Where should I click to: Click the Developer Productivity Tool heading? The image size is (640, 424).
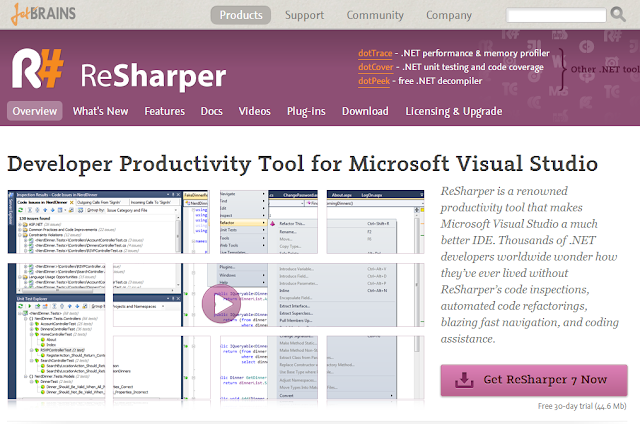[x=302, y=164]
